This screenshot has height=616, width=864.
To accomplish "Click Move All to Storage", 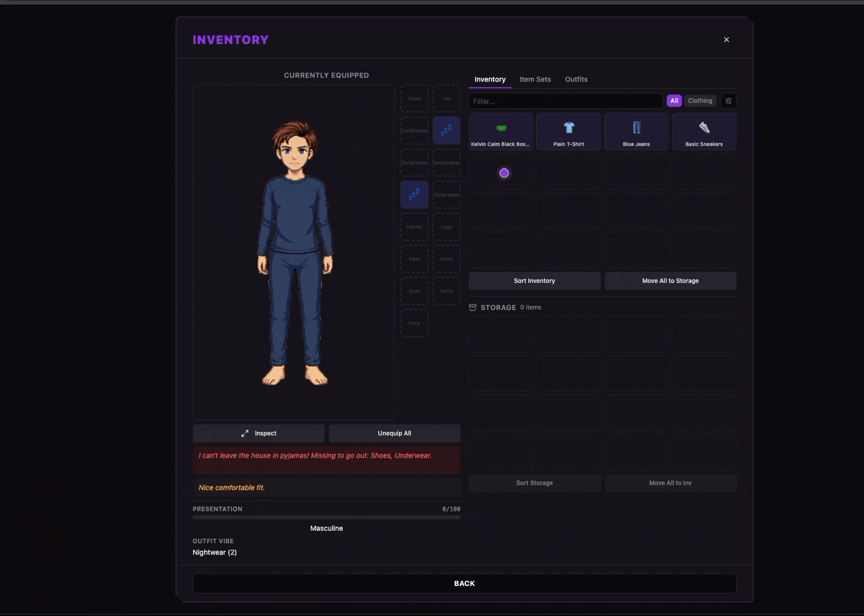I will pyautogui.click(x=670, y=280).
